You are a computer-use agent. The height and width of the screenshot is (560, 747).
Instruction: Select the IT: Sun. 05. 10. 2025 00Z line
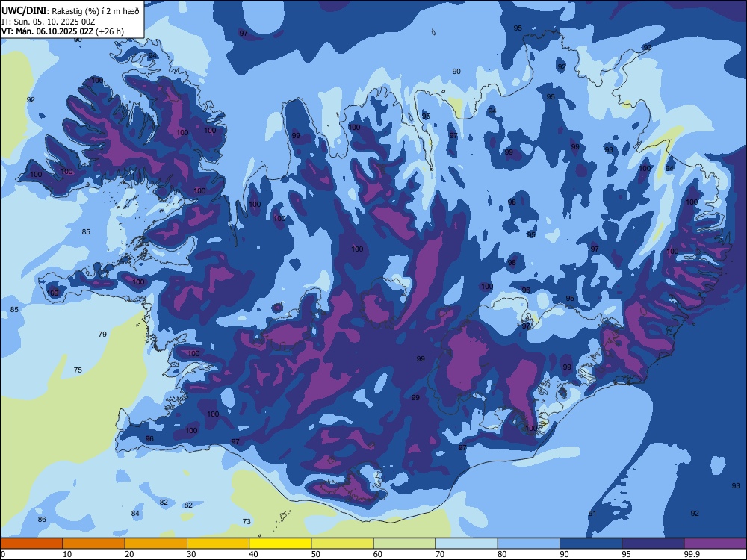[48, 22]
